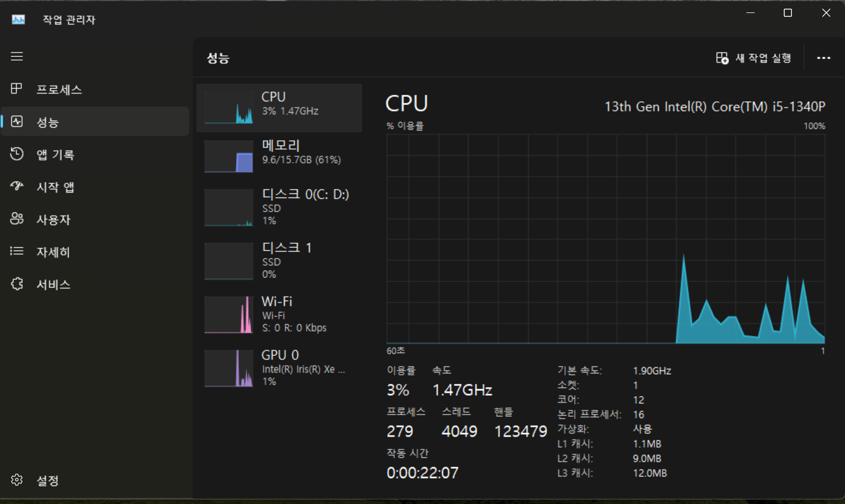845x504 pixels.
Task: Click the 1.90GHz base speed value
Action: pyautogui.click(x=652, y=371)
